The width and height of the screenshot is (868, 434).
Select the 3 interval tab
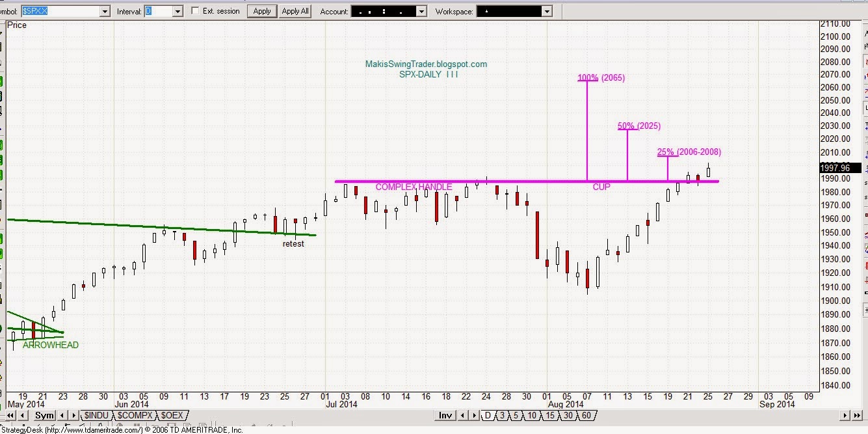502,415
